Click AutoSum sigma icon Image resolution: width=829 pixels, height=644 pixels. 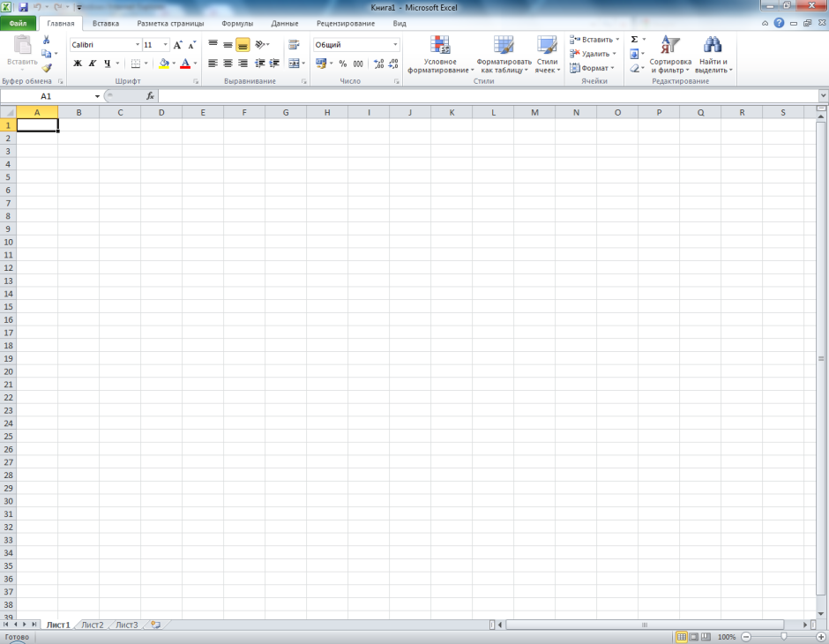point(634,40)
